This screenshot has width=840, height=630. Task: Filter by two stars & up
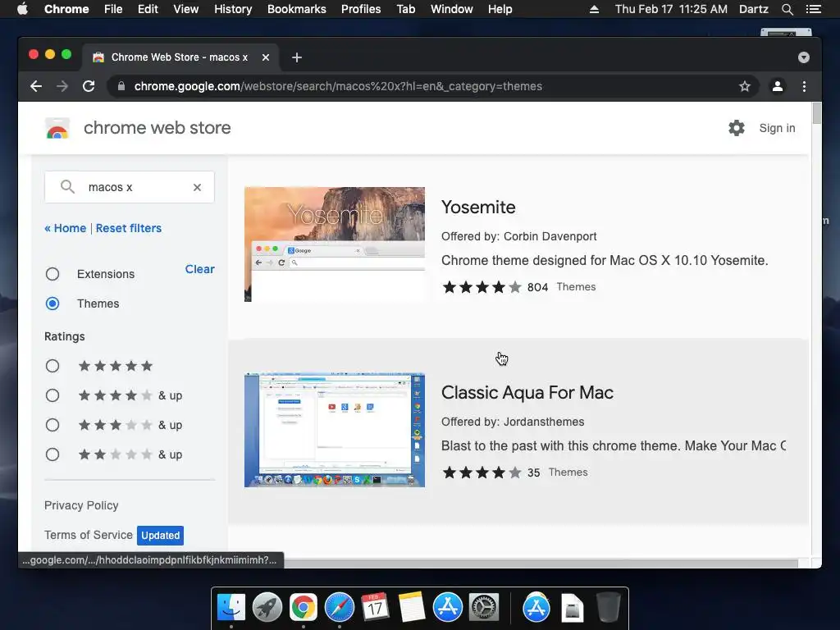click(x=52, y=454)
